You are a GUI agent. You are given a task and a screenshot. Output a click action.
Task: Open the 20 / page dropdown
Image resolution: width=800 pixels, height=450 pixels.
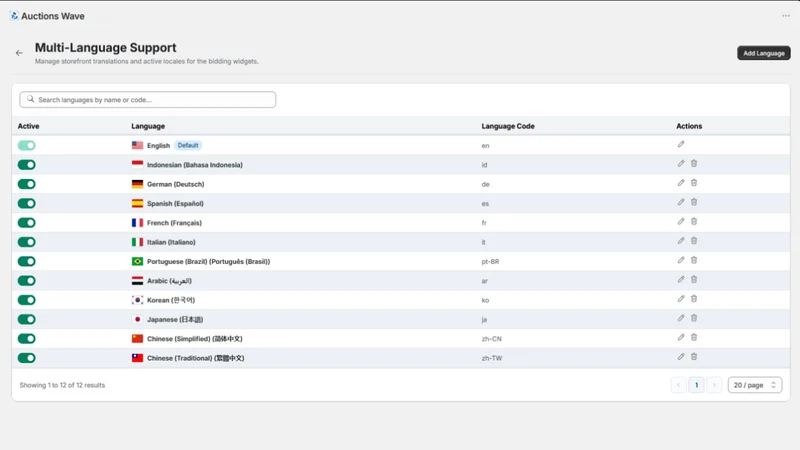755,385
